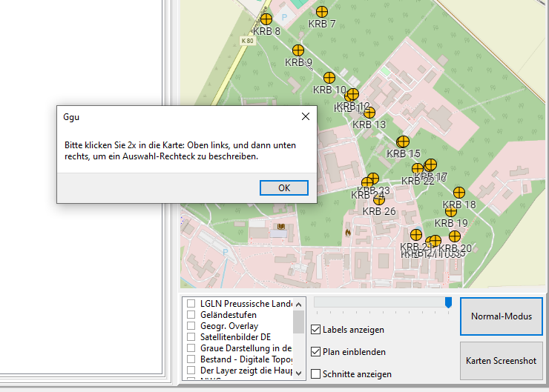This screenshot has width=549, height=392.
Task: Check the Geländestufen layer checkbox
Action: pos(191,315)
